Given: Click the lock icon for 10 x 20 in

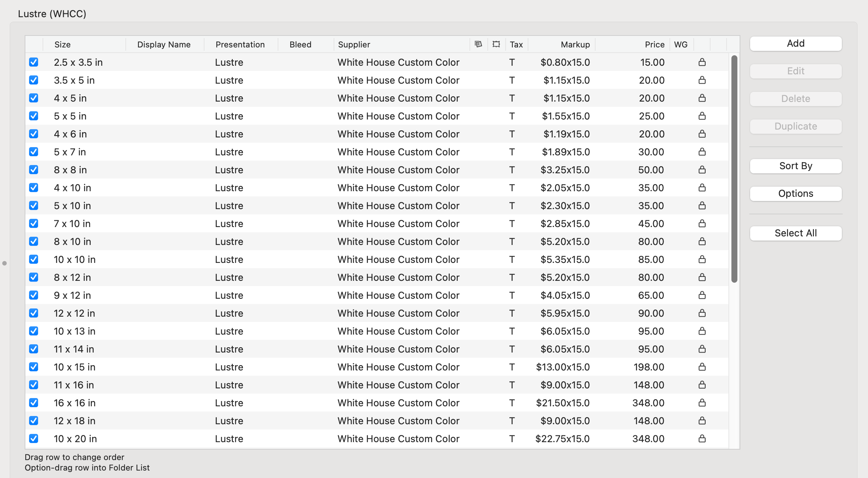Looking at the screenshot, I should pos(702,438).
